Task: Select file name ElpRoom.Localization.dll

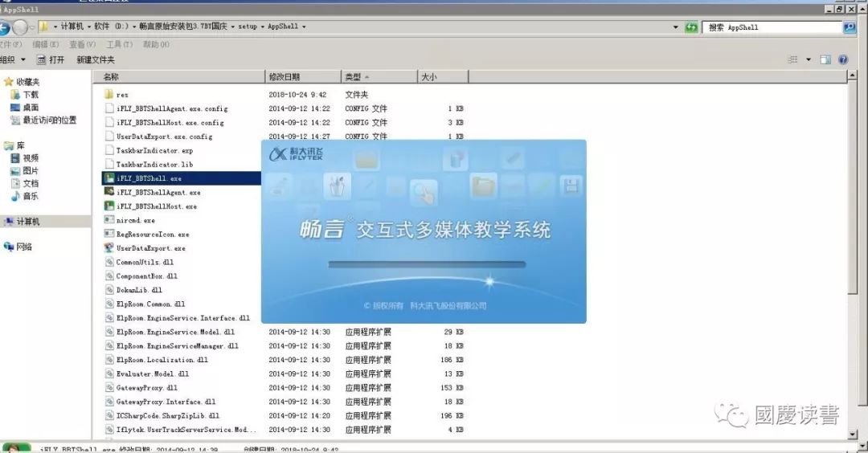Action: coord(162,360)
